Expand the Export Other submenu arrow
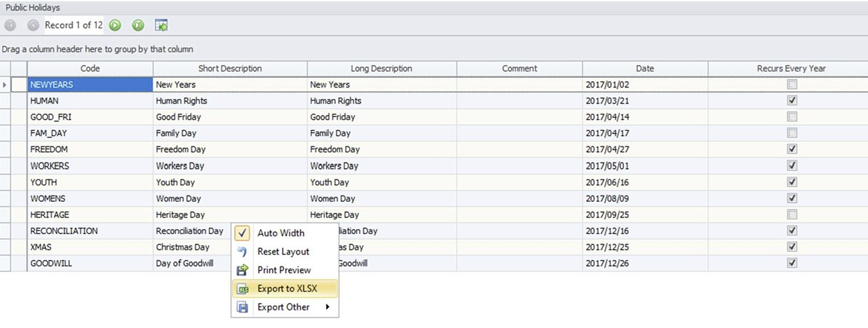 (x=327, y=307)
